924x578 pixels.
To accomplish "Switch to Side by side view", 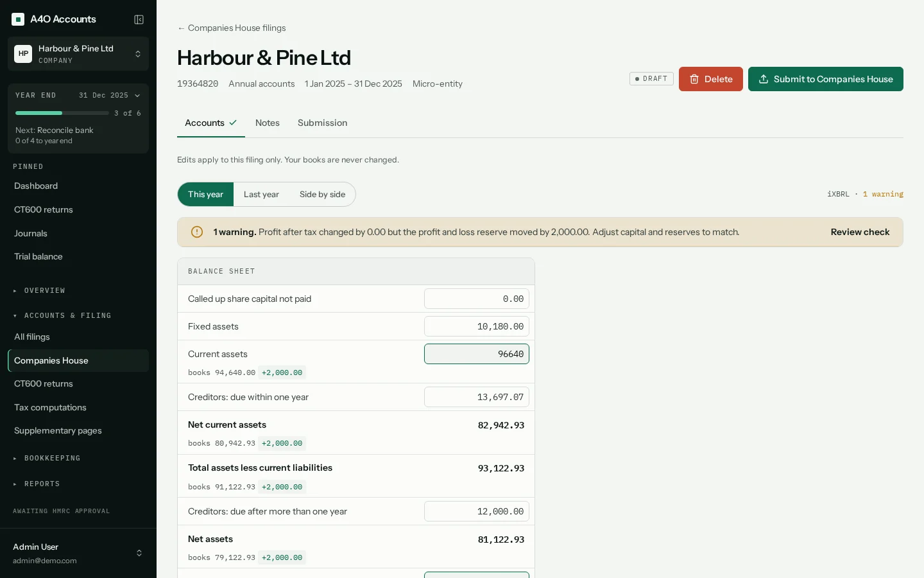I will pyautogui.click(x=322, y=194).
